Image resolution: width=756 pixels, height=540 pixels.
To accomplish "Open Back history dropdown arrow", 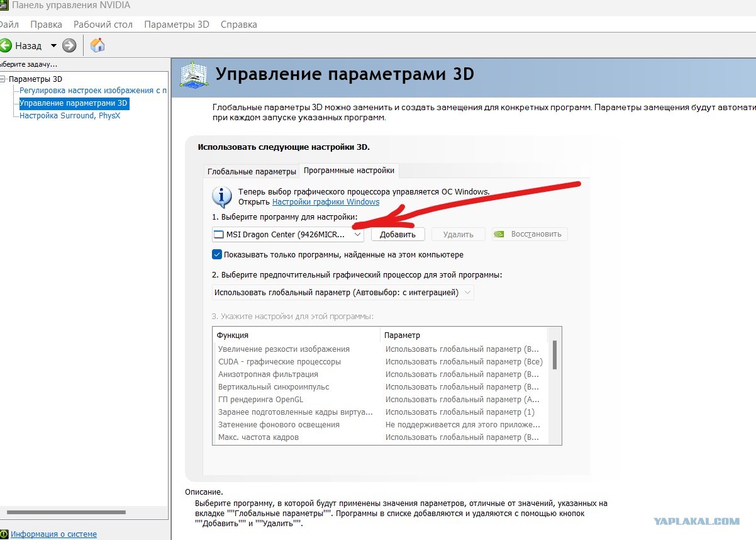I will [53, 45].
